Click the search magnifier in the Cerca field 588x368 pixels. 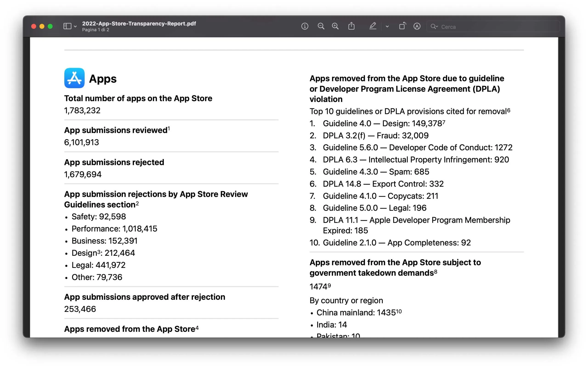(434, 27)
